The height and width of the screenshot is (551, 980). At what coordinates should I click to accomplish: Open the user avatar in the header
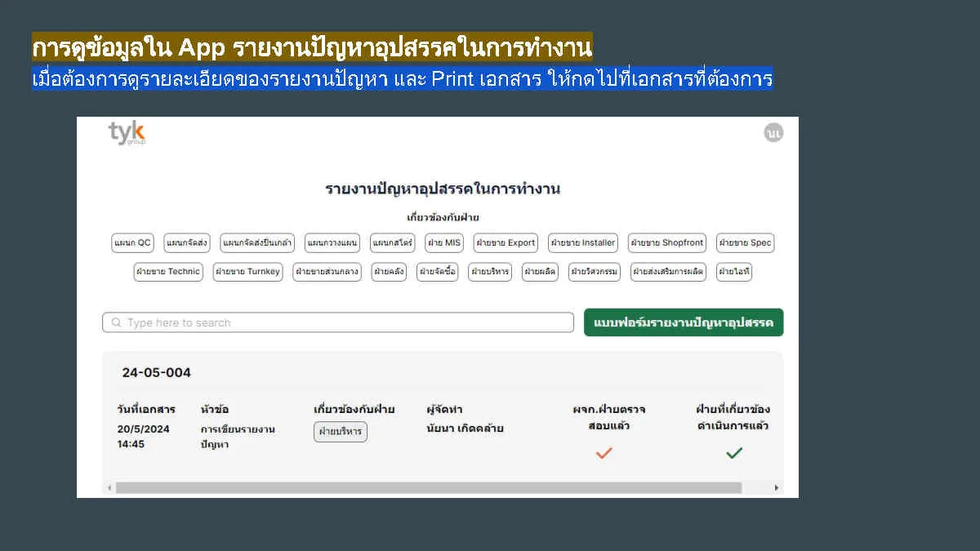[x=773, y=132]
